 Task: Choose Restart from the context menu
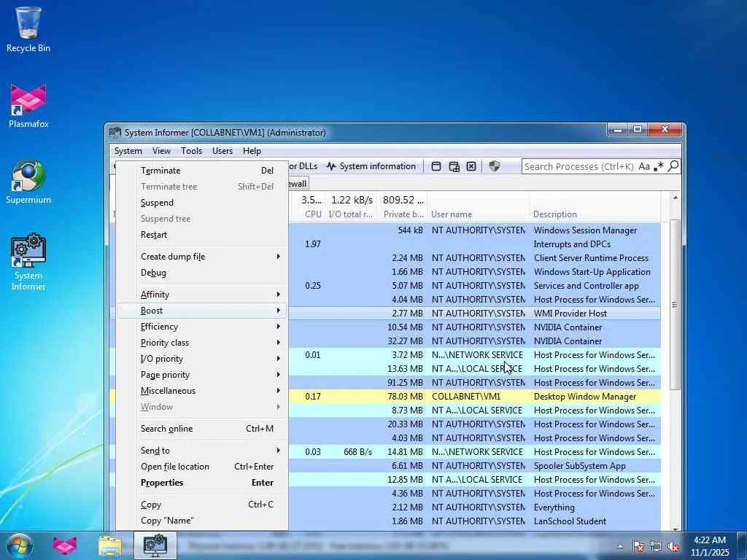coord(202,235)
